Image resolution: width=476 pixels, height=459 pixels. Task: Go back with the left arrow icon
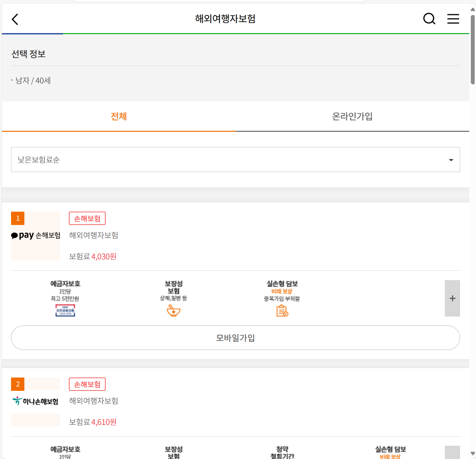[15, 19]
